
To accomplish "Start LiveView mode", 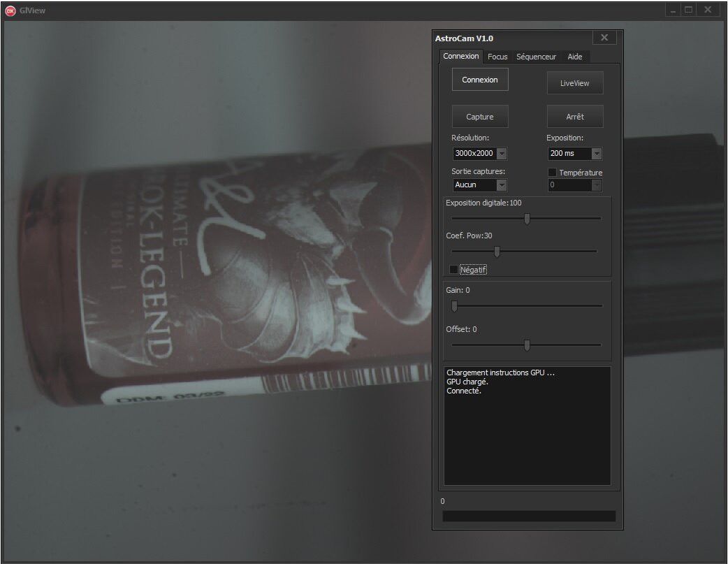I will pyautogui.click(x=575, y=83).
